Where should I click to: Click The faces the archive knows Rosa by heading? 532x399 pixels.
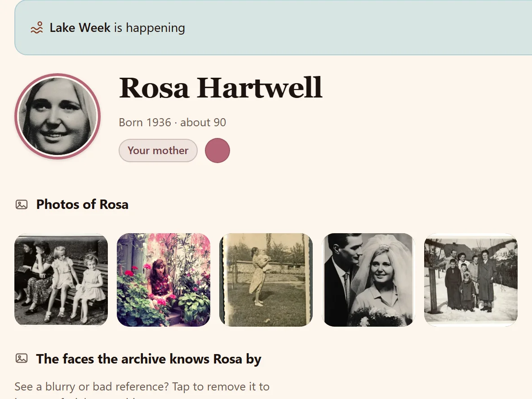coord(149,359)
